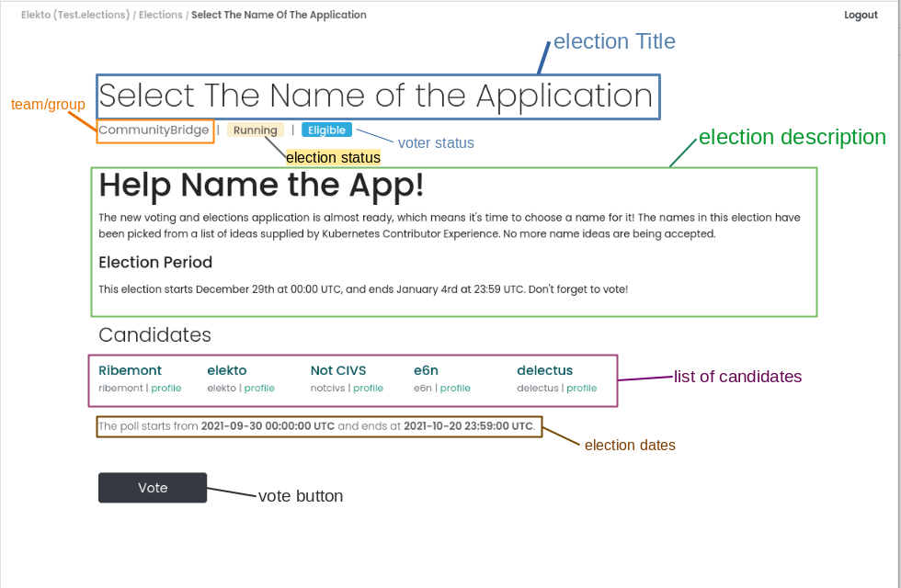901x588 pixels.
Task: Select the candidate name Not CIVS
Action: [x=337, y=370]
